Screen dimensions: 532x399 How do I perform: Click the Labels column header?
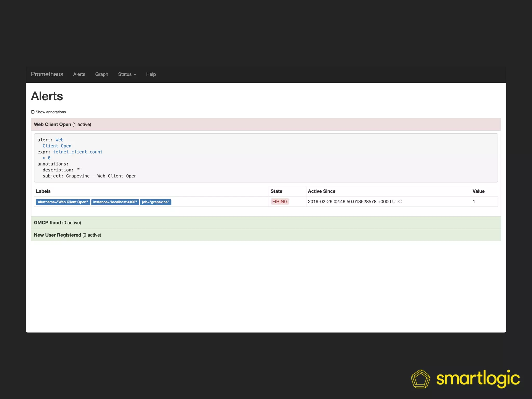pos(43,191)
